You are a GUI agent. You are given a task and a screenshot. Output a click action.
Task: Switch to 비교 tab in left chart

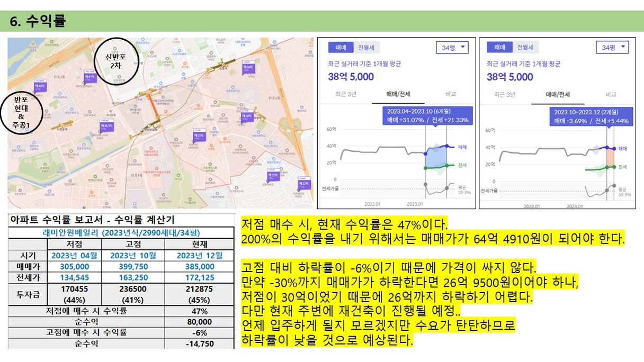pyautogui.click(x=451, y=94)
